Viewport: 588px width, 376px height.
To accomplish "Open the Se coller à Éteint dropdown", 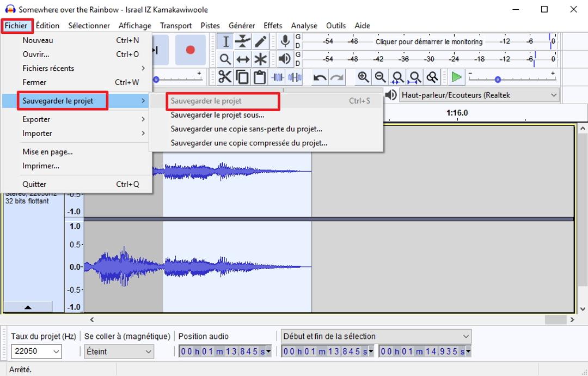I will [x=119, y=351].
